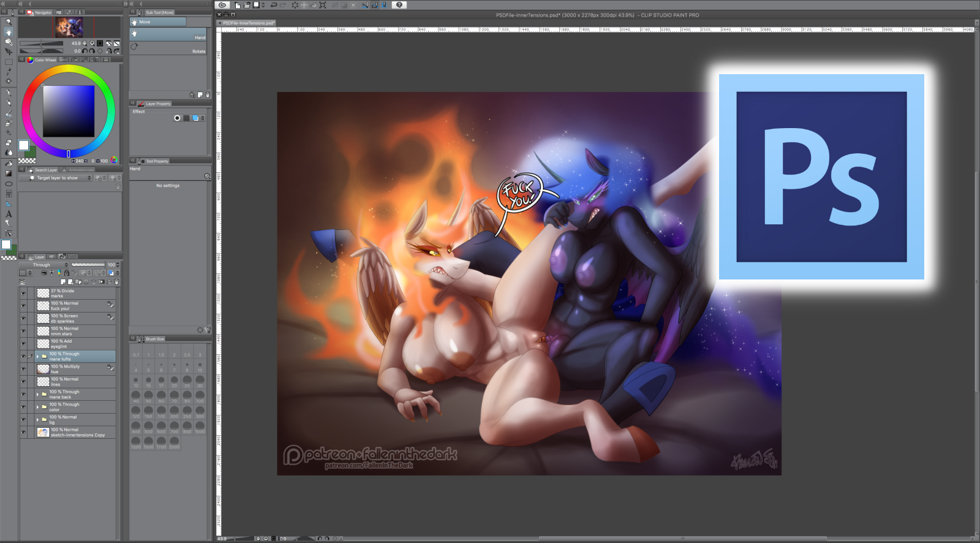Select the Fill bucket tool
Screen dimensions: 980x543
(x=9, y=164)
